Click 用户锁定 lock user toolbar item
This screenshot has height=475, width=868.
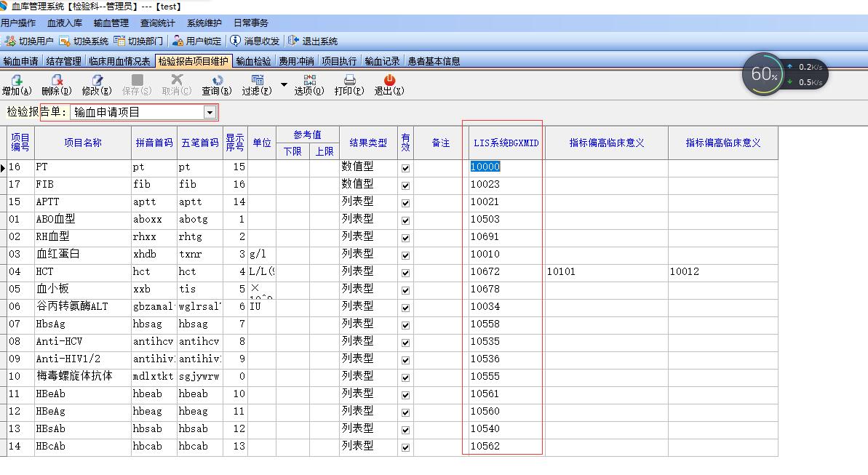pyautogui.click(x=197, y=41)
